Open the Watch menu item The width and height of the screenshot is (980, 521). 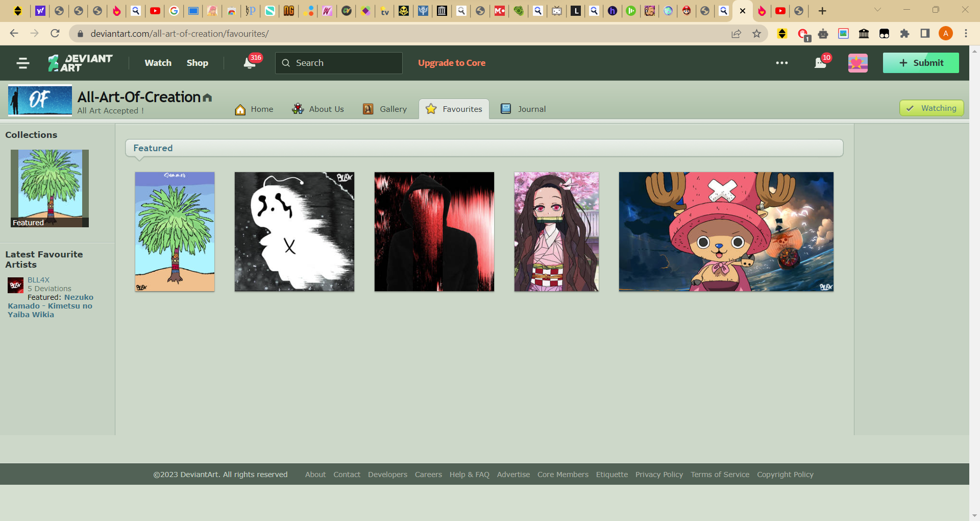158,63
